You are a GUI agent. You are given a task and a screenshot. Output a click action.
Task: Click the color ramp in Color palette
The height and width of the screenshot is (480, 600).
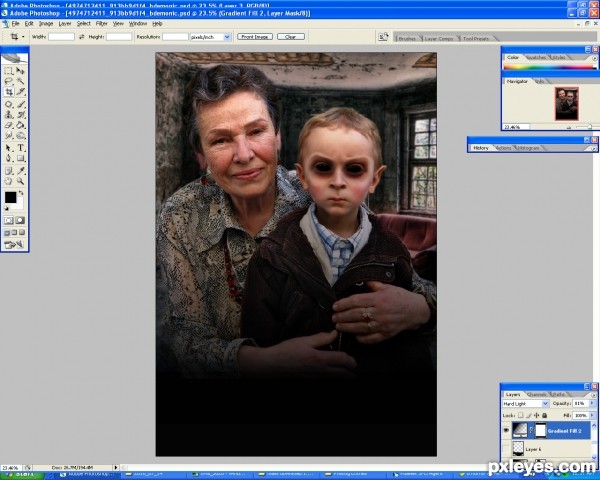(549, 67)
